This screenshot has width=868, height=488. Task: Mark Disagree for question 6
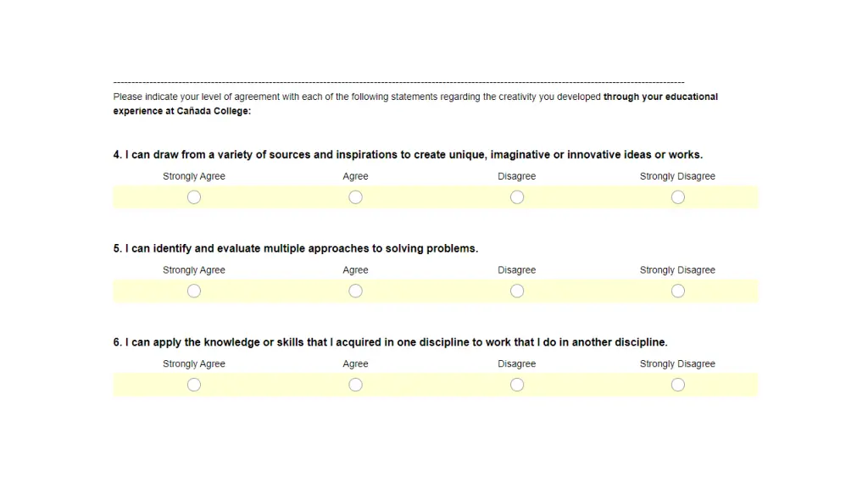coord(517,385)
